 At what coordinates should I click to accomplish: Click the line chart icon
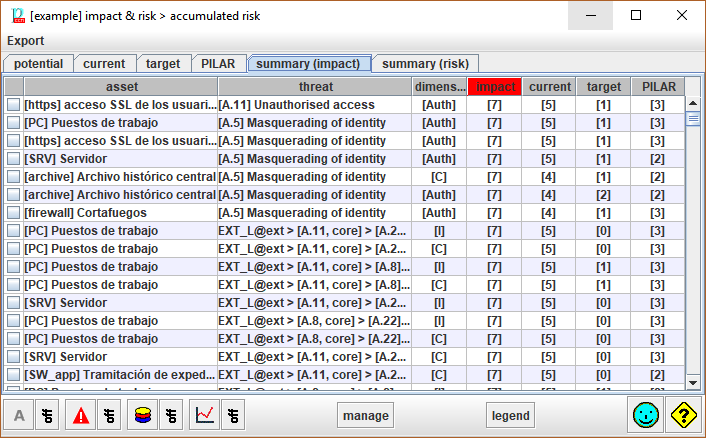coord(205,414)
